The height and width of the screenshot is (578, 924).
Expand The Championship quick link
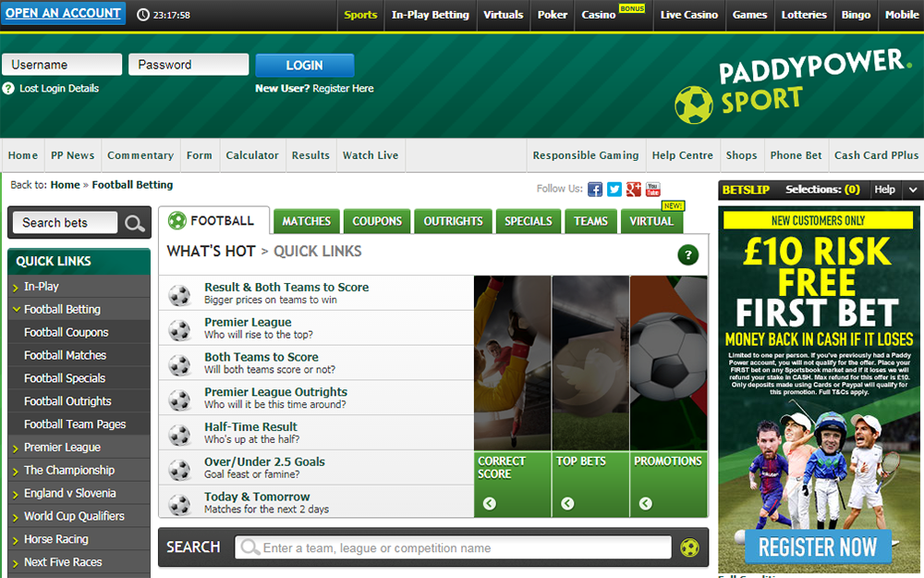pyautogui.click(x=16, y=472)
